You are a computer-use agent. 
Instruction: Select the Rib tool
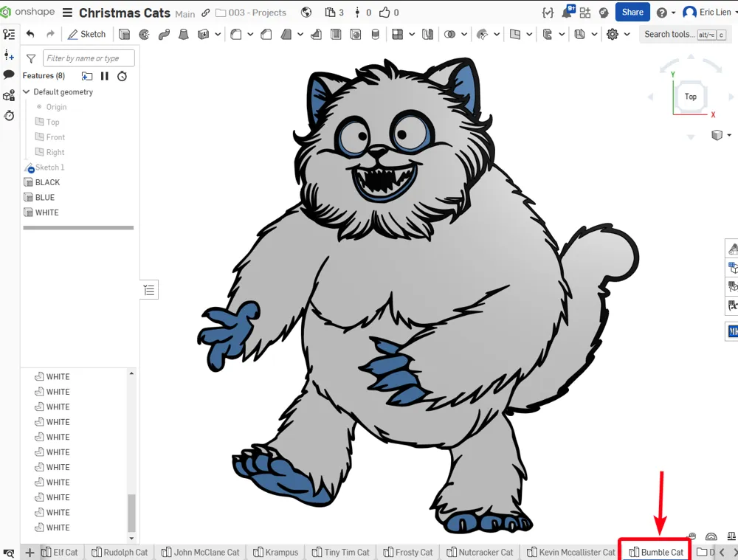pyautogui.click(x=316, y=35)
